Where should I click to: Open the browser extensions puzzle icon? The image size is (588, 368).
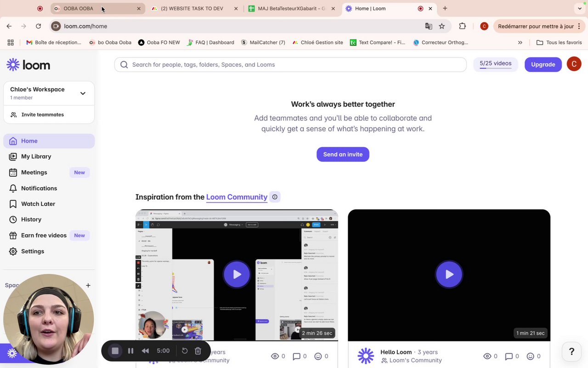coord(463,26)
